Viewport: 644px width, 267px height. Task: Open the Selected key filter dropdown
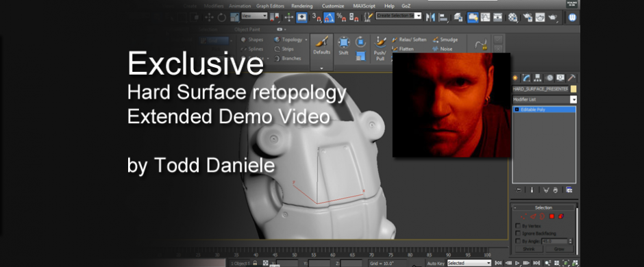(x=469, y=263)
